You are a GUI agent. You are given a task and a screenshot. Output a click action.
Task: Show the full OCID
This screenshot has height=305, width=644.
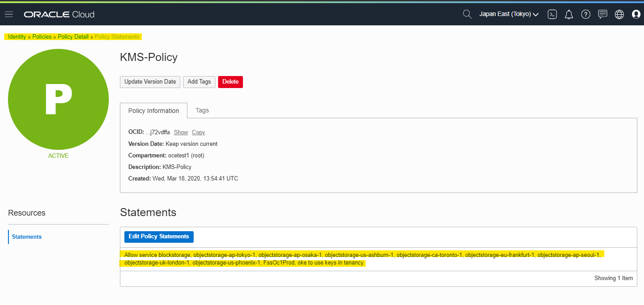click(181, 132)
